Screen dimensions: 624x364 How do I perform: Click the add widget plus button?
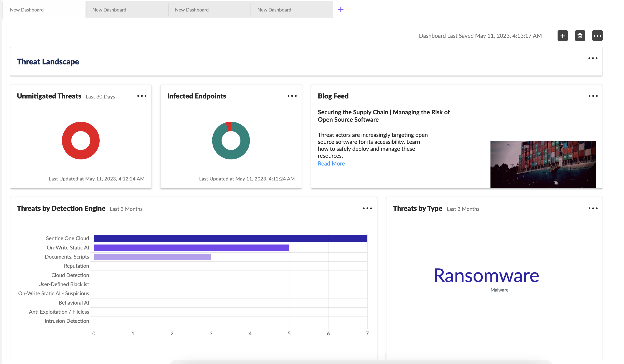pyautogui.click(x=562, y=36)
